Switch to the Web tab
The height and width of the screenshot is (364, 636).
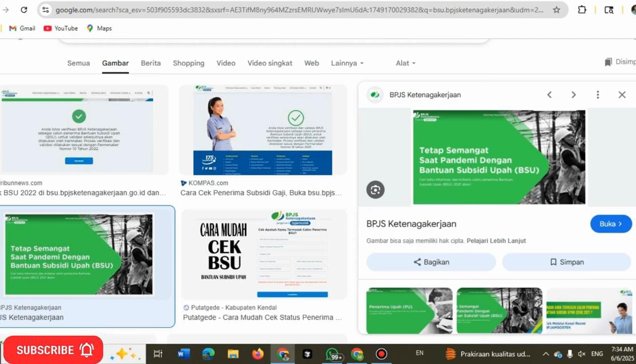(x=311, y=63)
